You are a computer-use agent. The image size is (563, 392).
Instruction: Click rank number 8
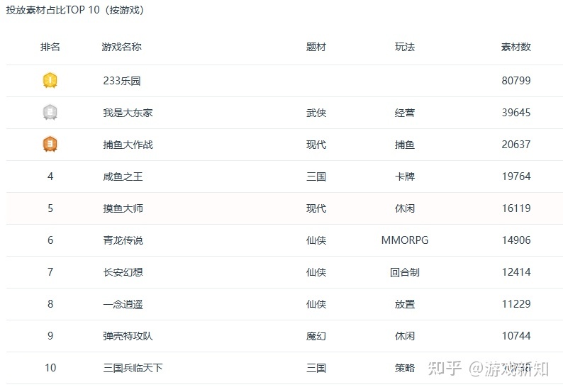click(50, 304)
